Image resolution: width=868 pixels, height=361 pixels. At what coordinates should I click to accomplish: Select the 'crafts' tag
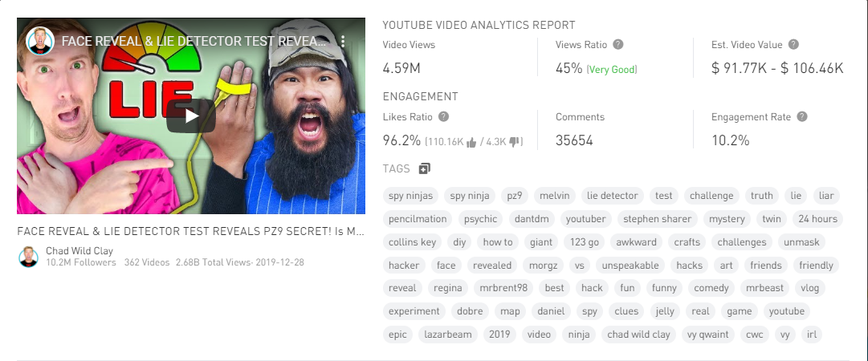click(687, 241)
